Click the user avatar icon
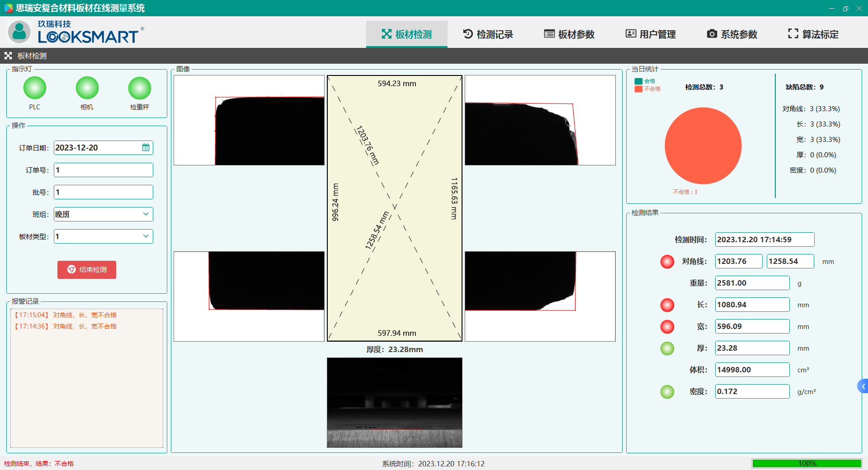 (x=19, y=32)
